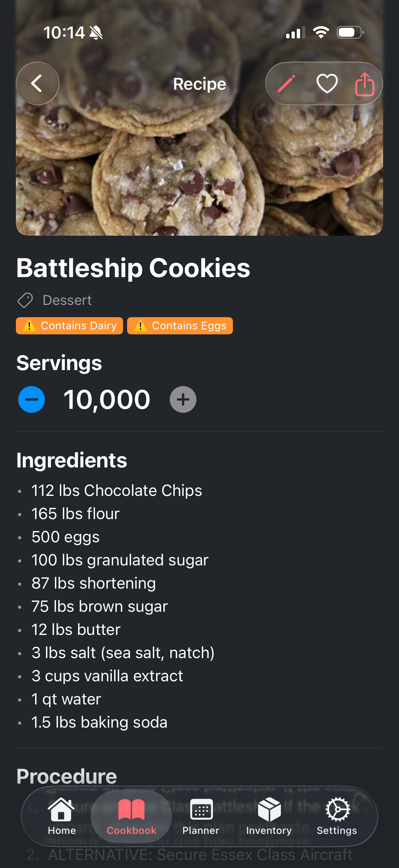Image resolution: width=399 pixels, height=868 pixels.
Task: Open the Inventory tab
Action: coord(269,816)
